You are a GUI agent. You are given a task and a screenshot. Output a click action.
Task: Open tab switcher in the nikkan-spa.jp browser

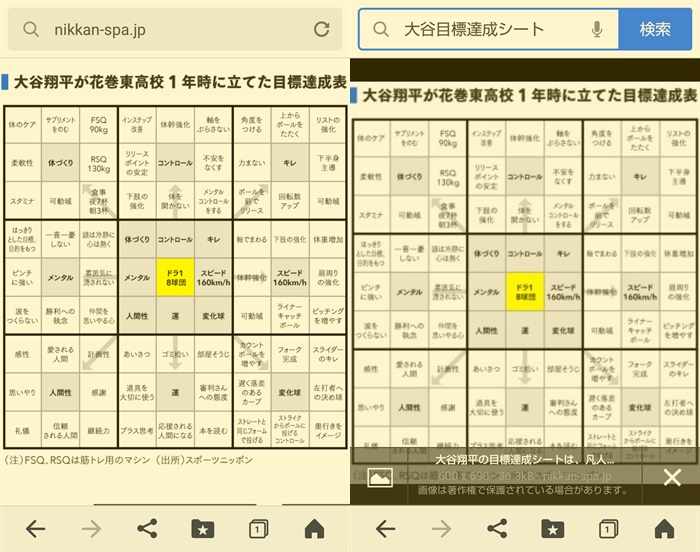(257, 527)
